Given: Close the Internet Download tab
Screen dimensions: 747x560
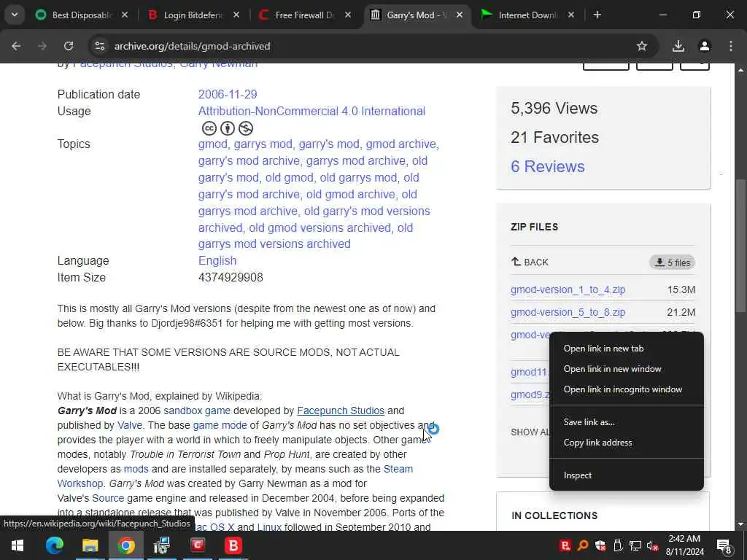Looking at the screenshot, I should click(571, 15).
